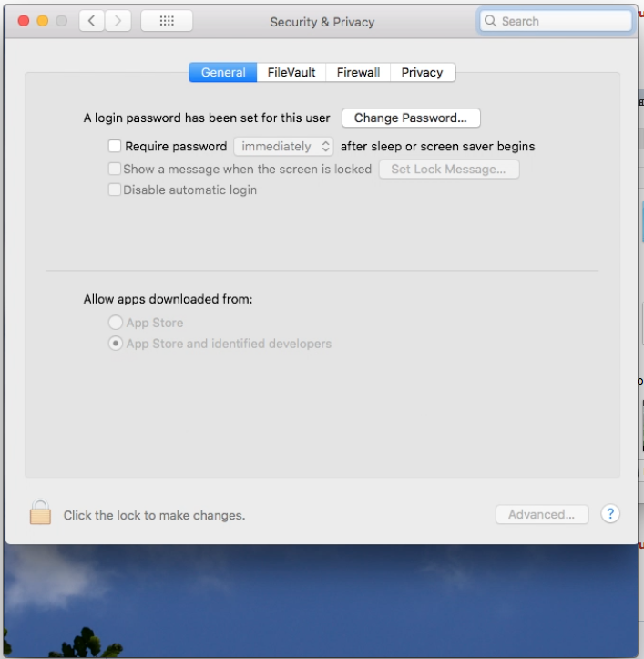Toggle Disable automatic login checkbox

click(114, 190)
